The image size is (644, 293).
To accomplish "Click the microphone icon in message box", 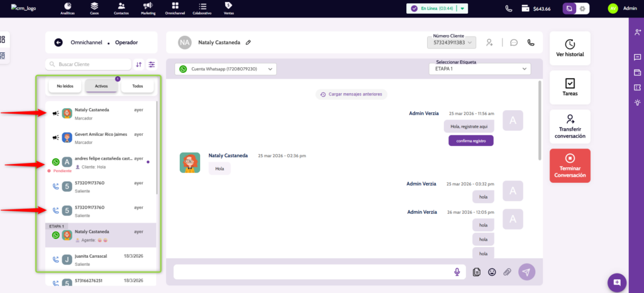I will click(x=457, y=272).
